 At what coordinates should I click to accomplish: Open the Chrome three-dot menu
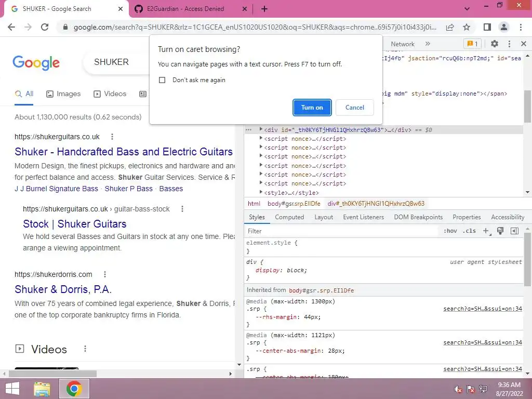521,27
